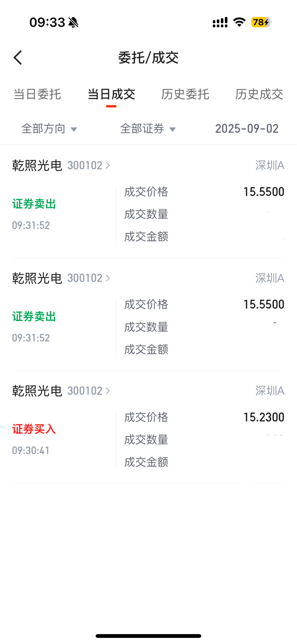The image size is (297, 644).
Task: Select the 当日成交 tab
Action: (x=111, y=94)
